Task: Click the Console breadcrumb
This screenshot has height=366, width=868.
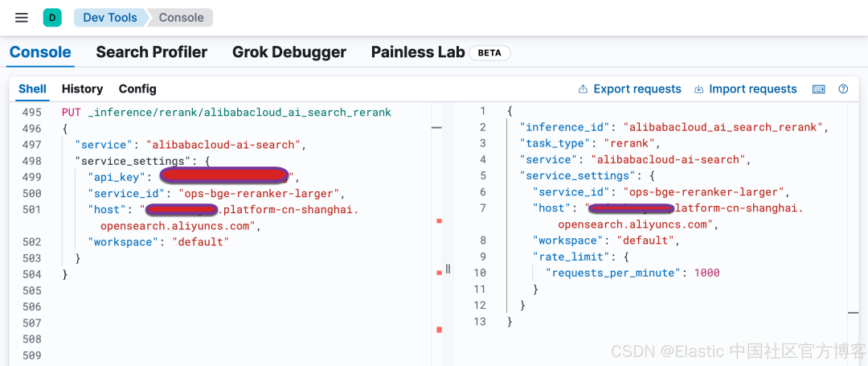Action: [x=181, y=18]
